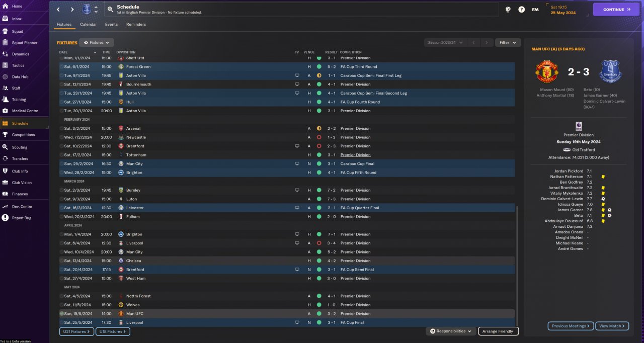Tick the selector for Sat, 13/4/2024 Chelsea

[x=61, y=261]
